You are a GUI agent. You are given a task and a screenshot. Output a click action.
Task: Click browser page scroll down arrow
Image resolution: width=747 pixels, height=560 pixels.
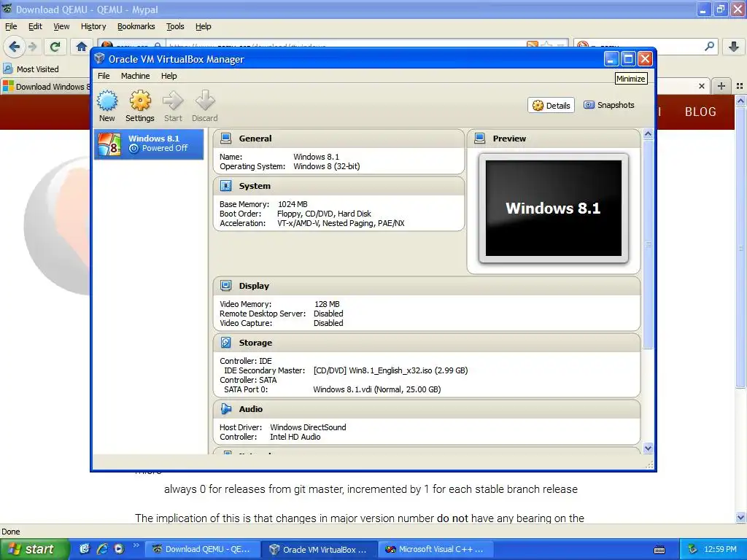click(x=740, y=517)
